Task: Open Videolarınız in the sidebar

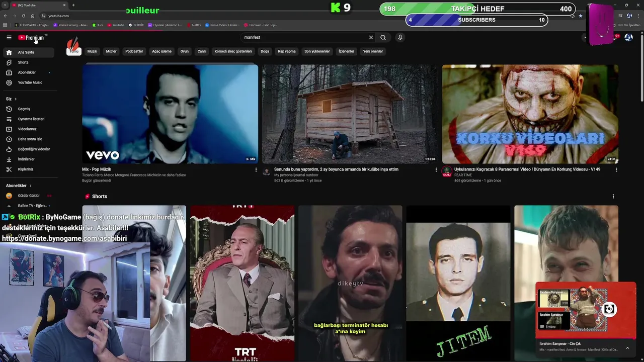Action: tap(29, 129)
